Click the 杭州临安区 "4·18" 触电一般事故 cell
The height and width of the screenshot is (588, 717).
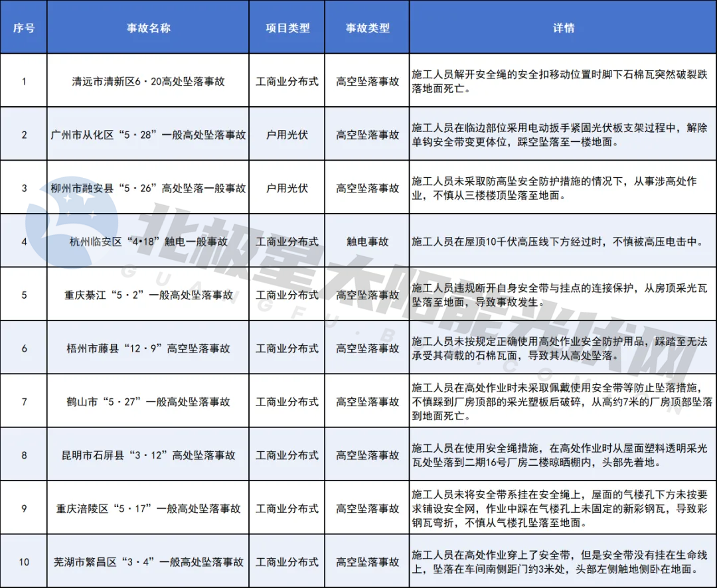148,242
